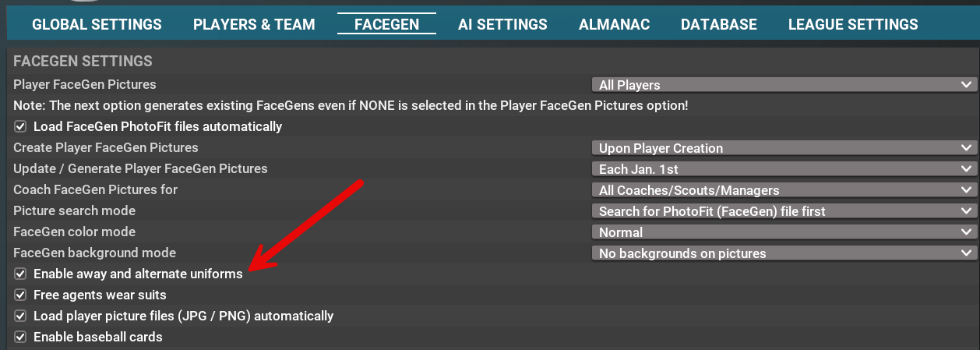Viewport: 980px width, 350px height.
Task: Switch to Players & Team tab
Action: [x=254, y=24]
